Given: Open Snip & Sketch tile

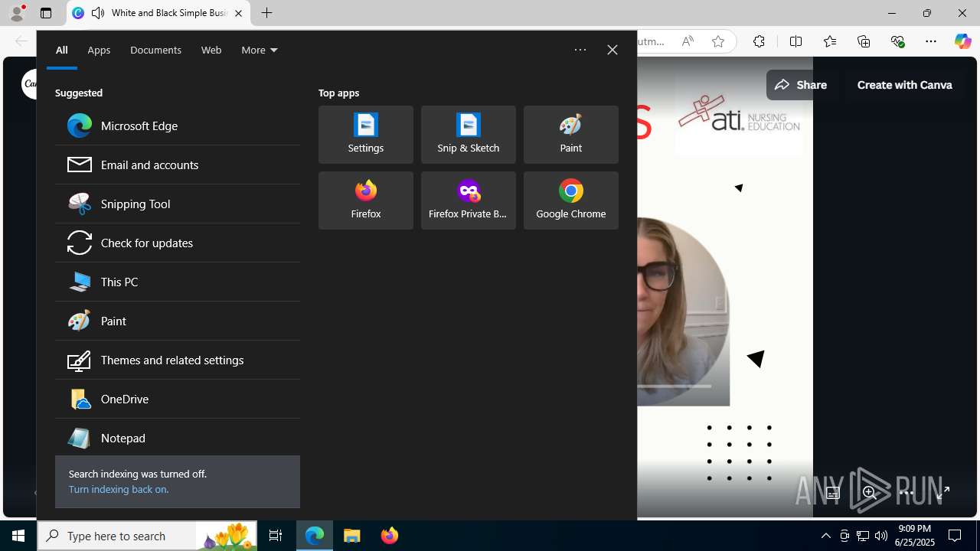Looking at the screenshot, I should 469,135.
